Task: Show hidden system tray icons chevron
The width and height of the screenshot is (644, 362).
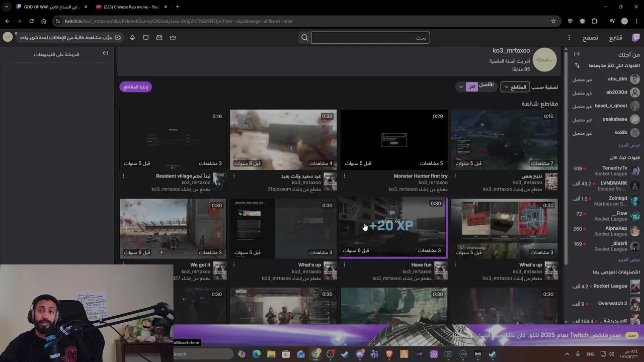Action: tap(567, 354)
